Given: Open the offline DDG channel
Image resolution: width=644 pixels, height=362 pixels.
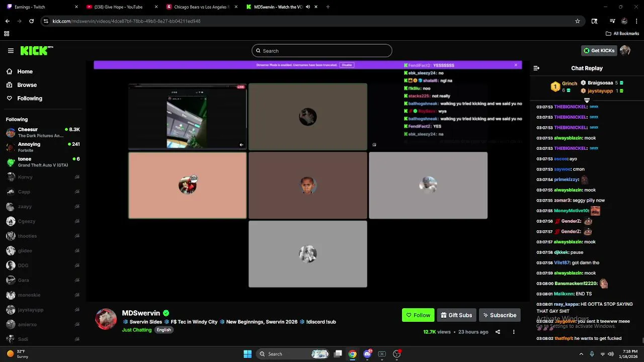Looking at the screenshot, I should click(x=43, y=265).
